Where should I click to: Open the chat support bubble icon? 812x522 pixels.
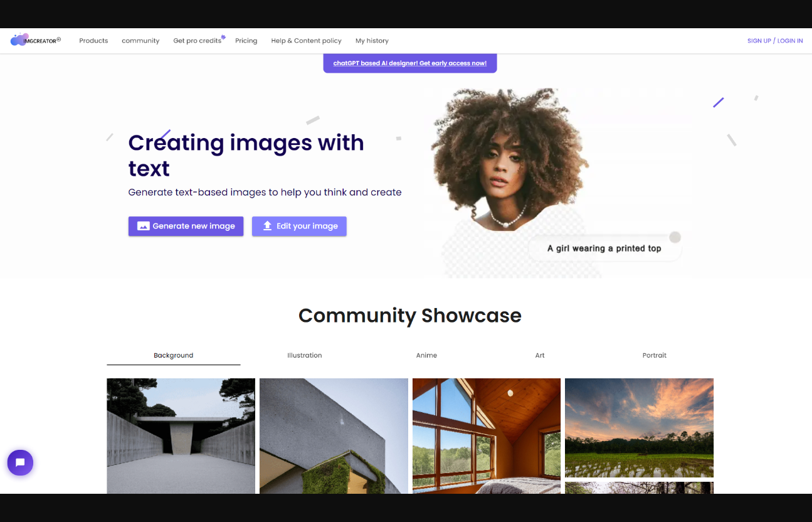click(20, 463)
